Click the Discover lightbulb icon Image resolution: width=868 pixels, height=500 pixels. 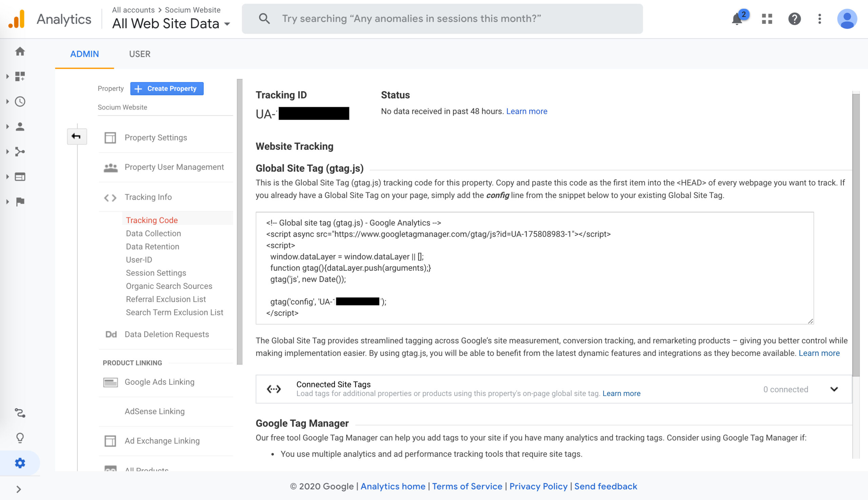[20, 438]
